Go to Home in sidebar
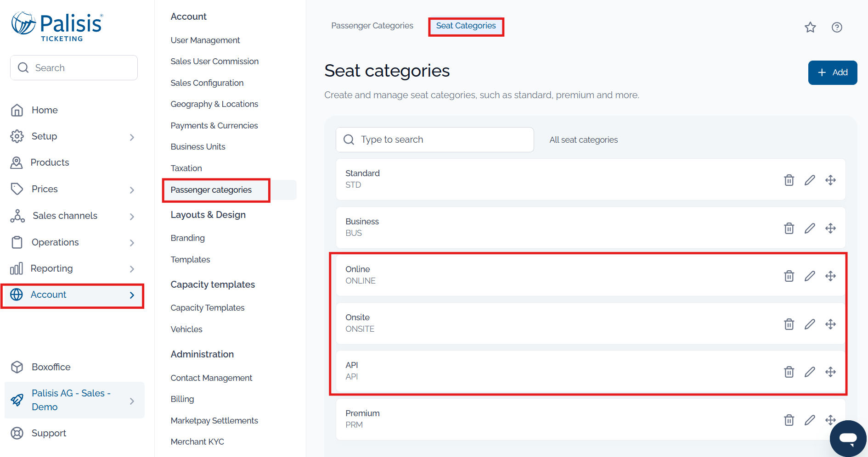The width and height of the screenshot is (868, 457). [45, 110]
